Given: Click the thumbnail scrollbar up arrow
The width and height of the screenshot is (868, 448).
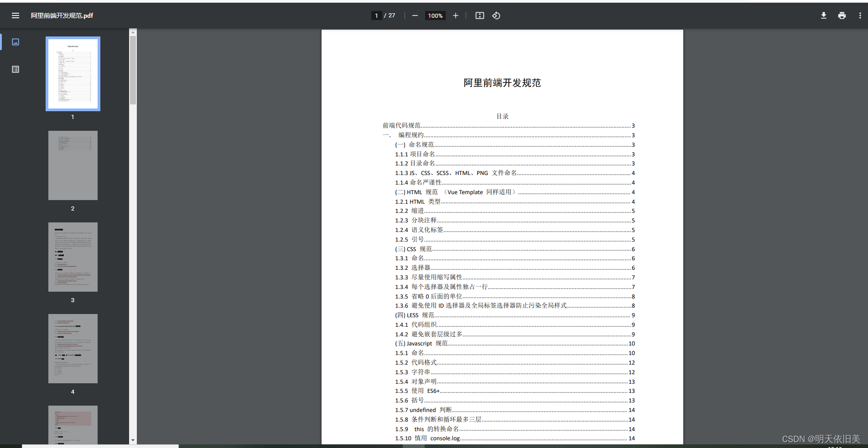Looking at the screenshot, I should [x=133, y=32].
